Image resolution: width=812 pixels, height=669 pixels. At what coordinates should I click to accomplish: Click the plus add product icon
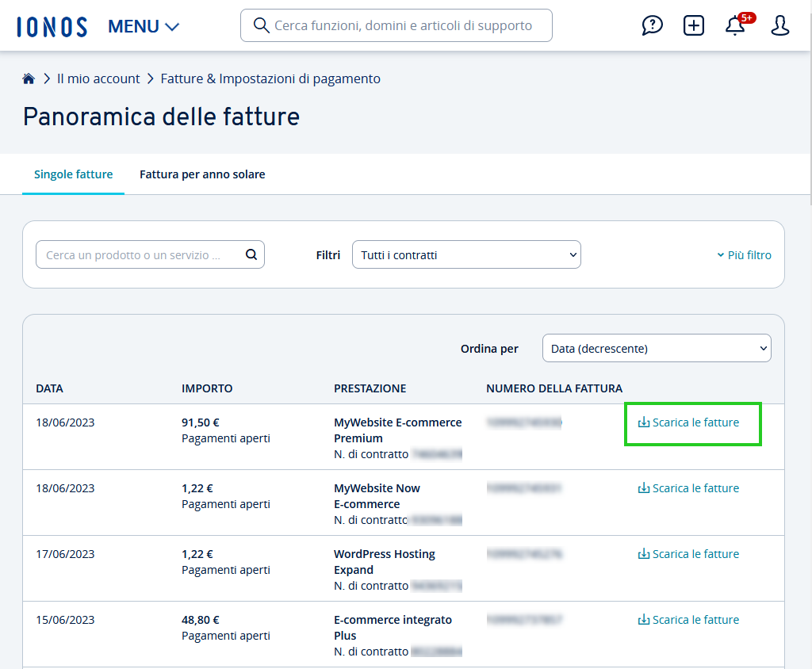(693, 25)
